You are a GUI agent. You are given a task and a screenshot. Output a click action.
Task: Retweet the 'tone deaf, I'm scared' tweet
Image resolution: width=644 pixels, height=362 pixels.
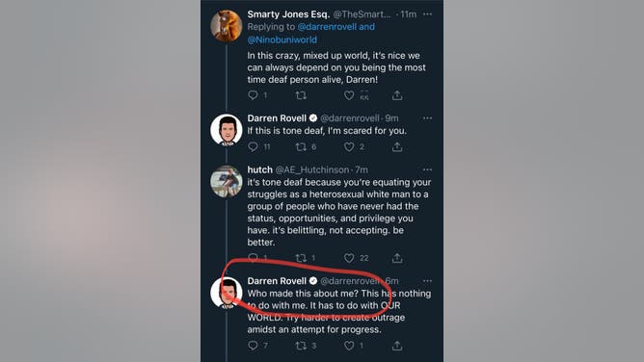pyautogui.click(x=301, y=146)
